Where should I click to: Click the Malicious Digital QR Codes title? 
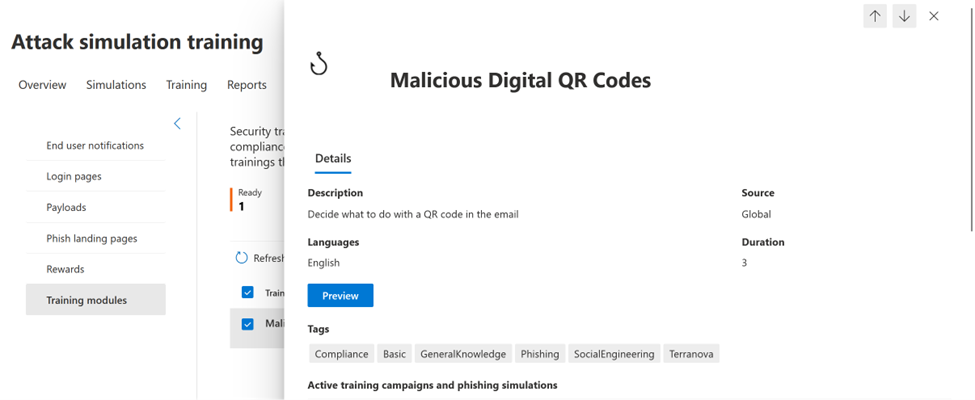520,80
